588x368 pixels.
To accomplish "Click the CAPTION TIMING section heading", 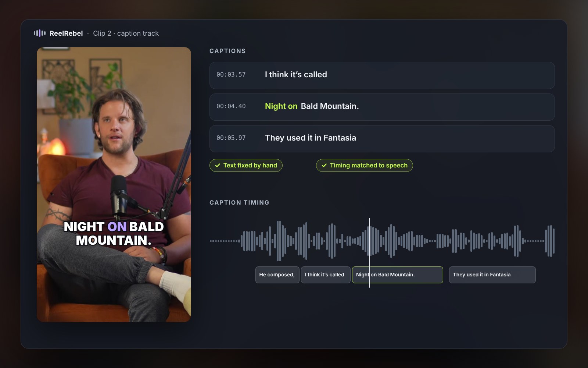I will pos(239,203).
